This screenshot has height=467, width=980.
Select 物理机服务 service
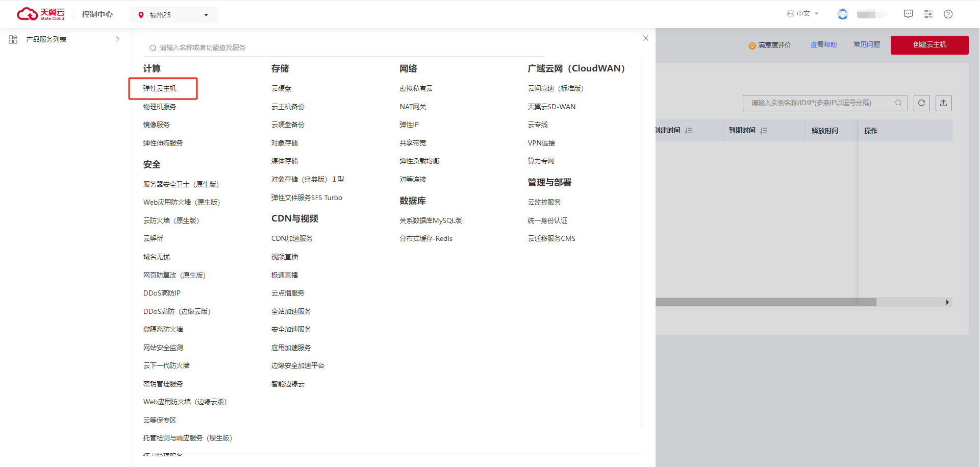tap(160, 107)
